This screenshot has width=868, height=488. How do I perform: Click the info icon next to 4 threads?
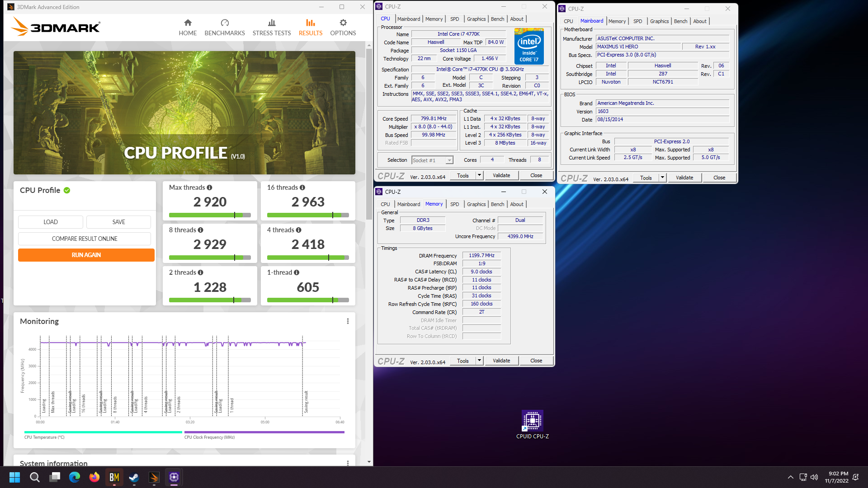(x=298, y=230)
